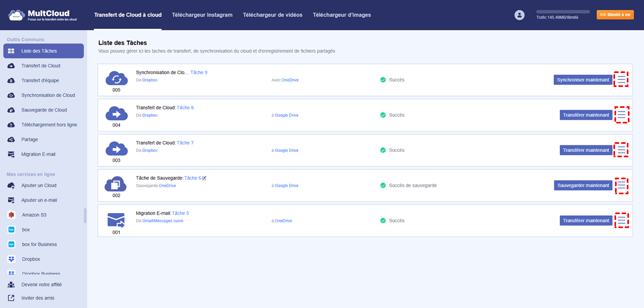644x308 pixels.
Task: Open the options menu for Tâche 7
Action: (x=621, y=150)
